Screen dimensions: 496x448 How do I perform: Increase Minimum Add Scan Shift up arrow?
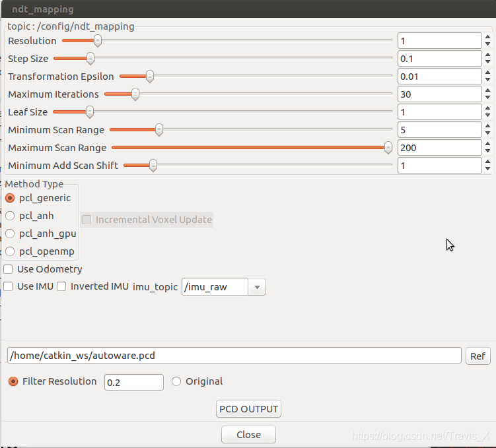(x=488, y=162)
